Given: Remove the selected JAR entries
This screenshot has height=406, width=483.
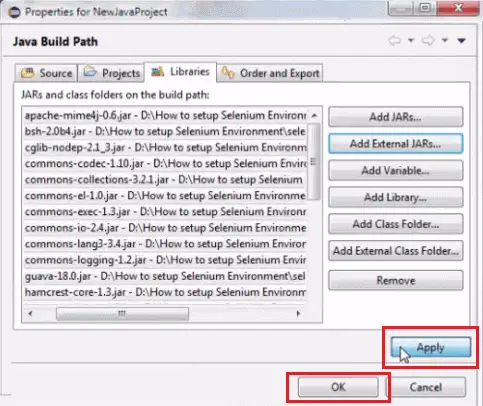Looking at the screenshot, I should [396, 280].
